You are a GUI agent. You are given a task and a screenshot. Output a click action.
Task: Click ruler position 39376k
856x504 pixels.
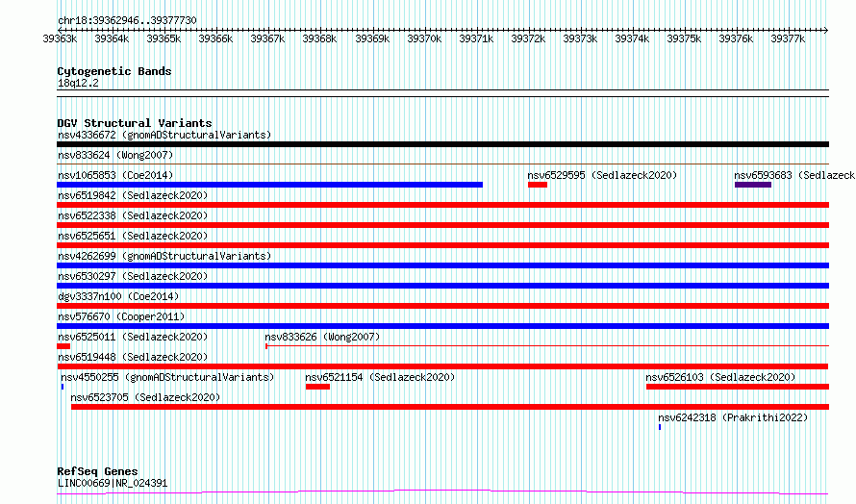tap(736, 38)
